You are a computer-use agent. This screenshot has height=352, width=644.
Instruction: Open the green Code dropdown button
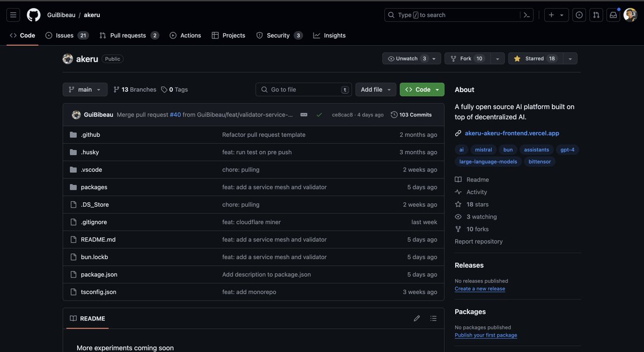pyautogui.click(x=422, y=90)
